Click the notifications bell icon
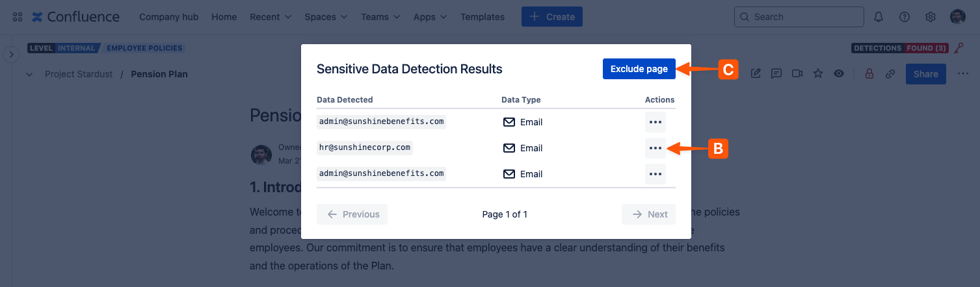Viewport: 980px width, 287px height. click(x=878, y=17)
